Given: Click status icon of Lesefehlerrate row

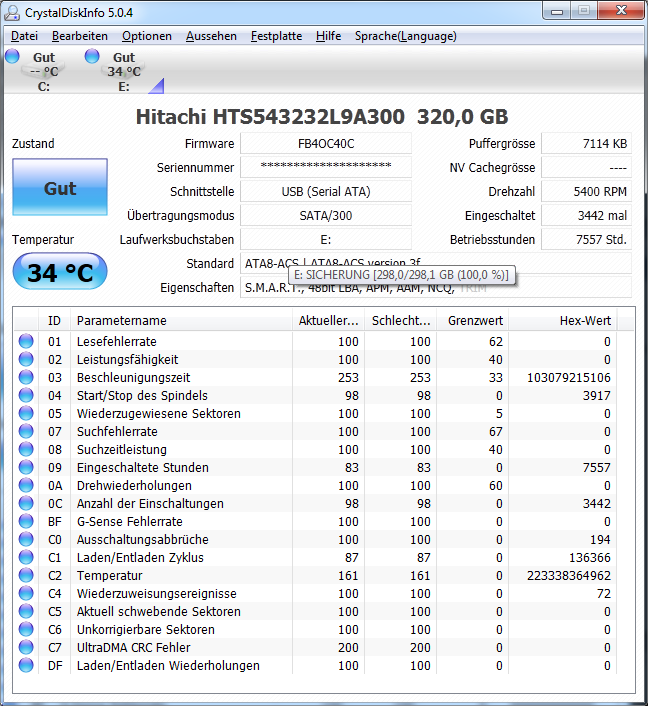Looking at the screenshot, I should (26, 341).
